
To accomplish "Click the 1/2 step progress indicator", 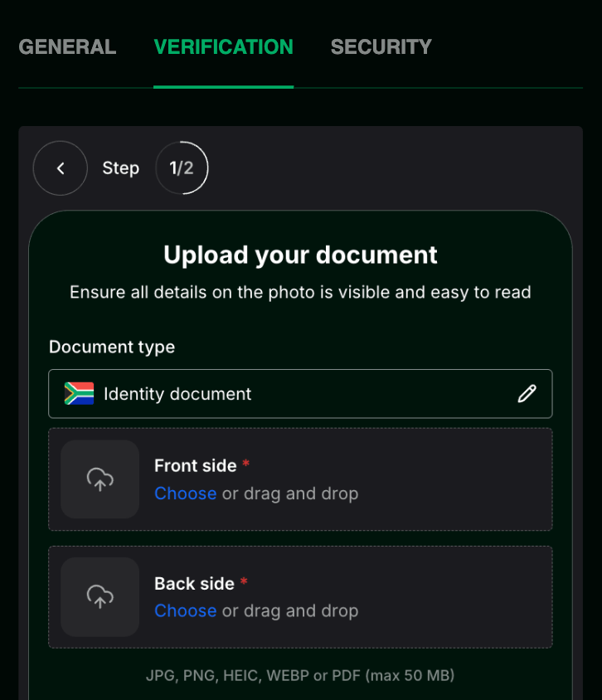I will point(182,168).
